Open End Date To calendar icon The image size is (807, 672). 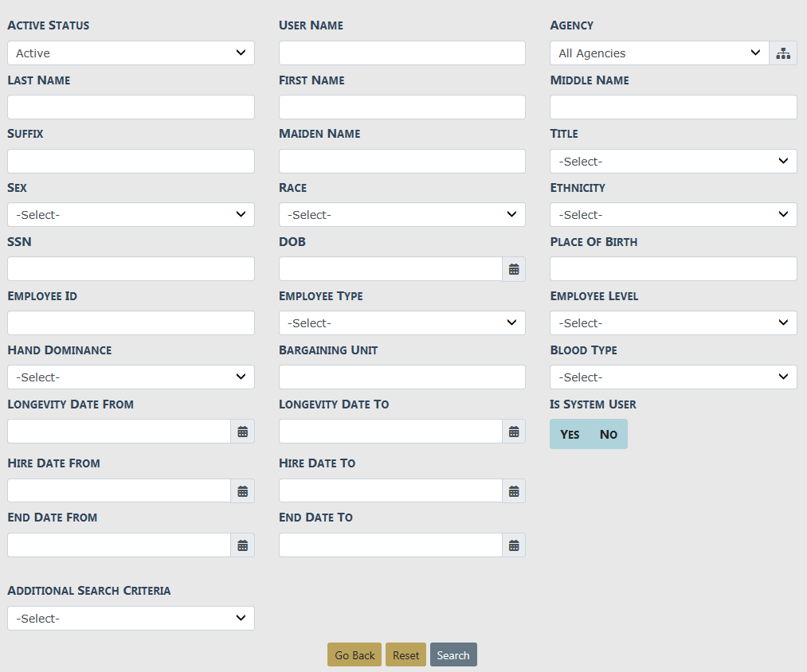(x=514, y=545)
